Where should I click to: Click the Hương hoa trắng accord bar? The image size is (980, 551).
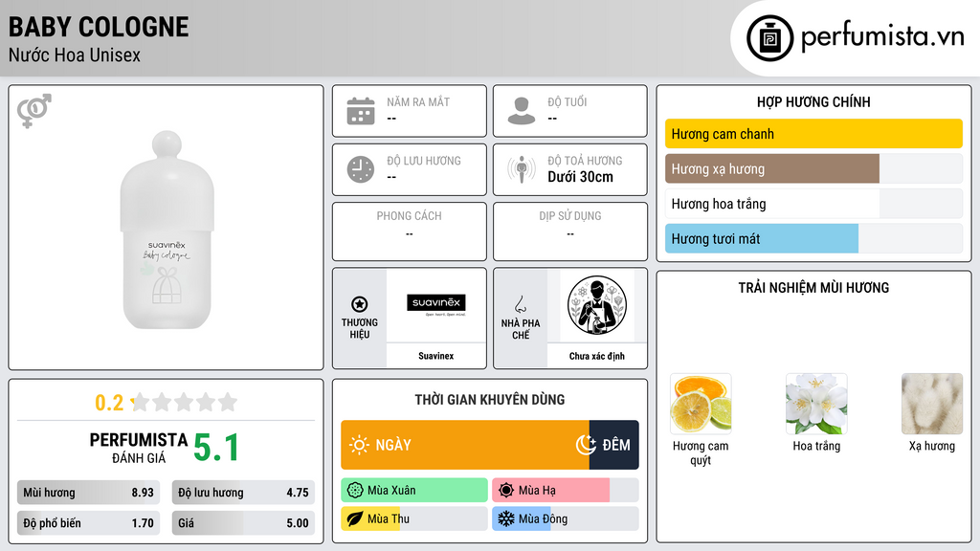click(813, 204)
